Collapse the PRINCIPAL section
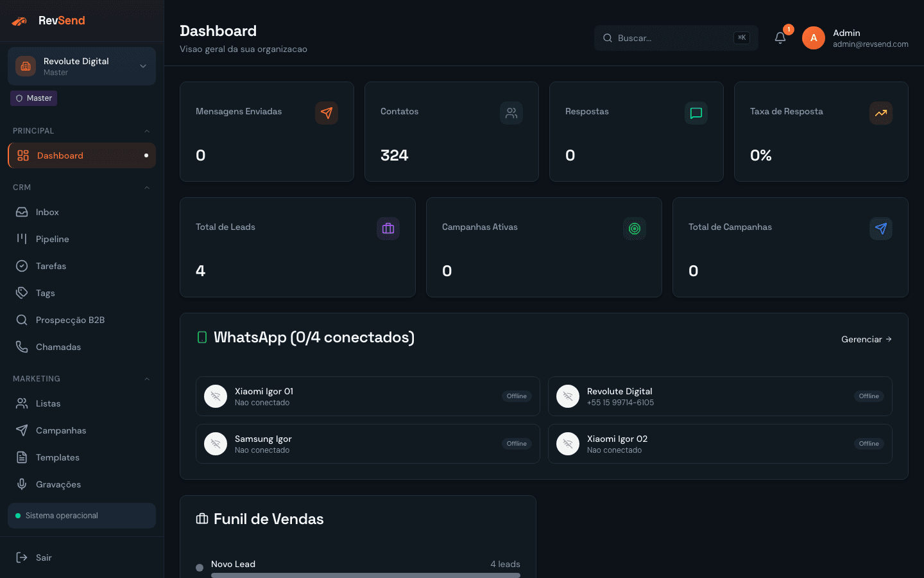The width and height of the screenshot is (924, 578). pyautogui.click(x=147, y=130)
